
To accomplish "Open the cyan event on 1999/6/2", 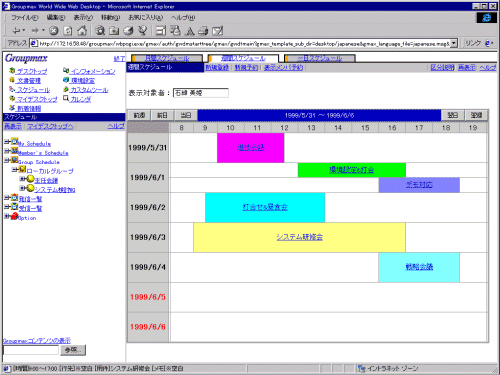I will click(265, 207).
